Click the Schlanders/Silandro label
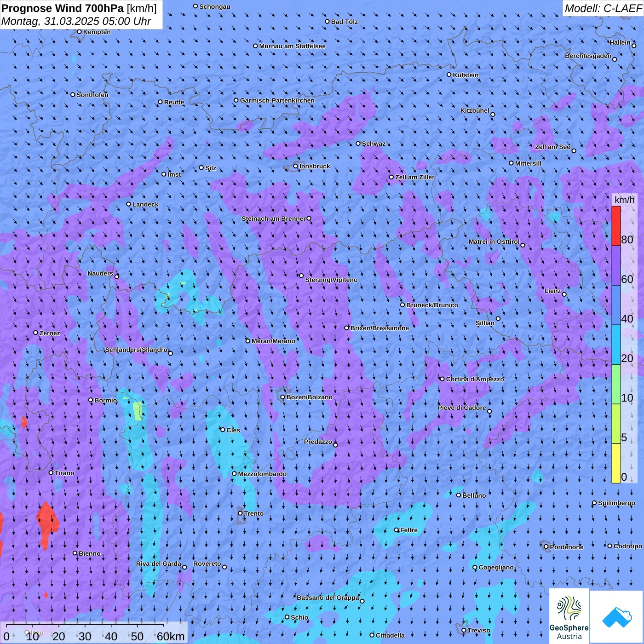Screen dimensions: 644x644 136,350
